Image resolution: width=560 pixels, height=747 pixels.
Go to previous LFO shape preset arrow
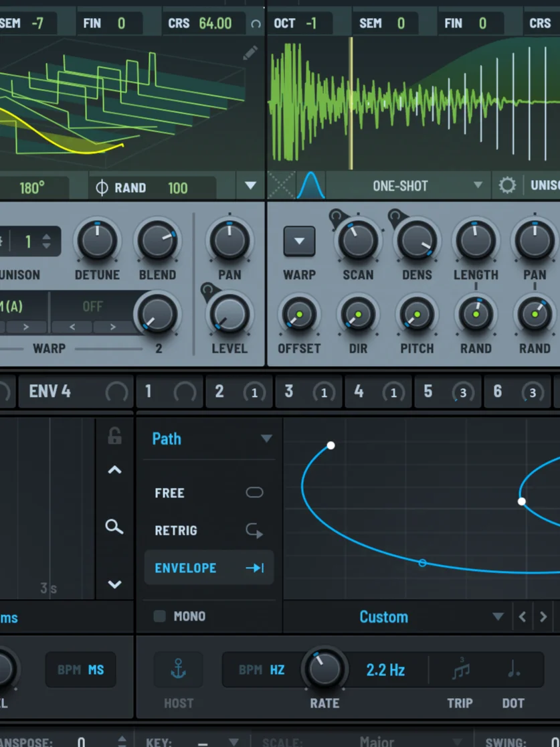(523, 617)
